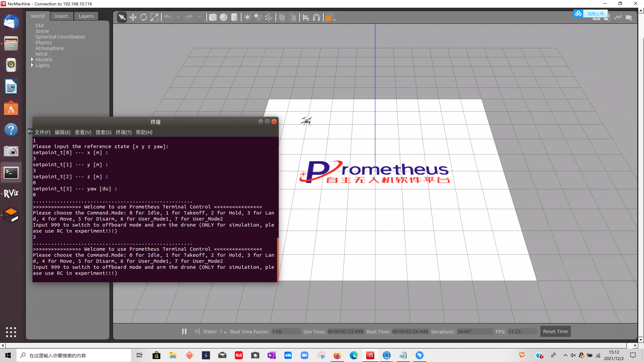The height and width of the screenshot is (362, 644).
Task: Open RViz from Ubuntu dock
Action: 11,194
